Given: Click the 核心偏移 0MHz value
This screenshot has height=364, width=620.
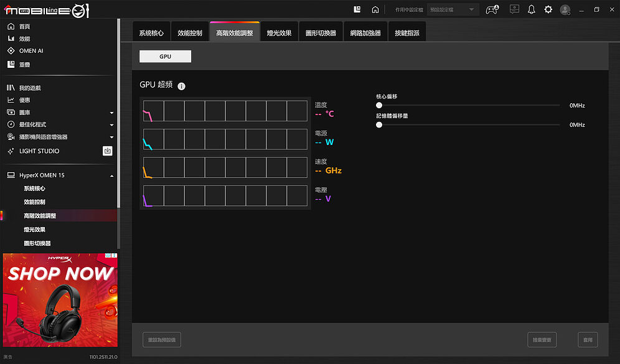Looking at the screenshot, I should 577,106.
